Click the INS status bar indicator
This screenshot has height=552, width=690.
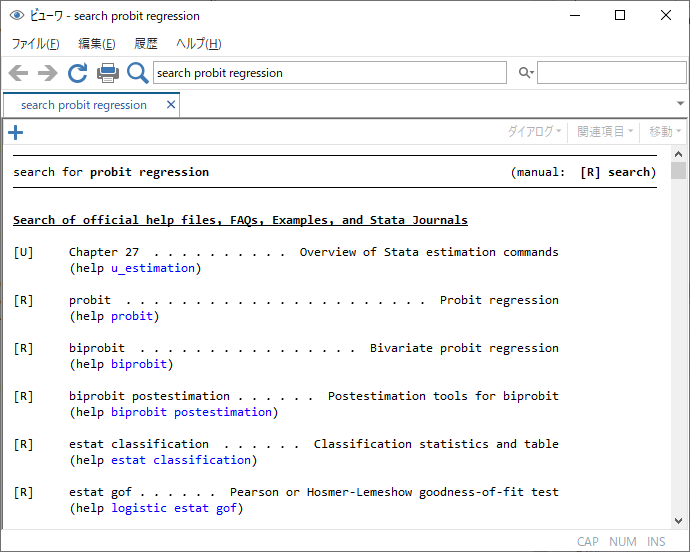coord(656,541)
